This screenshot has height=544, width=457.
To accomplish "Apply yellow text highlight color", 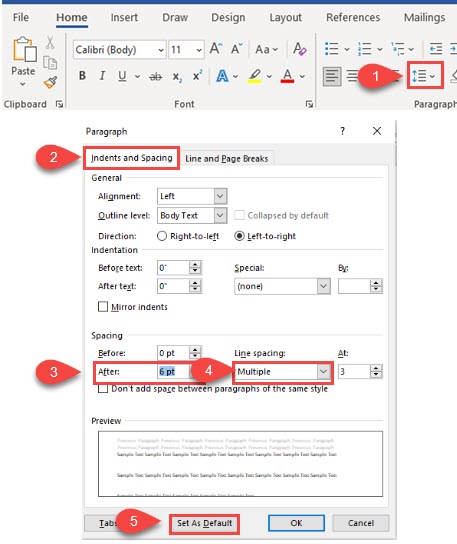I will pyautogui.click(x=255, y=76).
